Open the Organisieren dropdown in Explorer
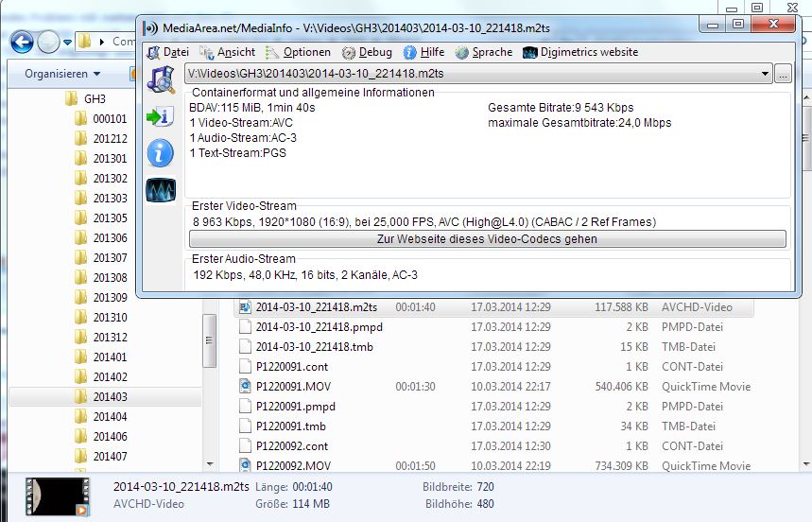 pyautogui.click(x=62, y=74)
